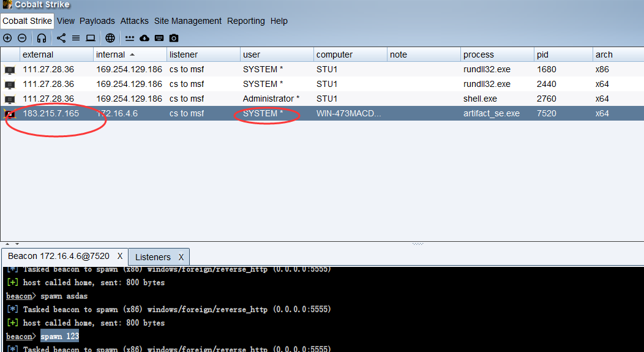
Task: Close the Listeners tab
Action: click(x=181, y=257)
